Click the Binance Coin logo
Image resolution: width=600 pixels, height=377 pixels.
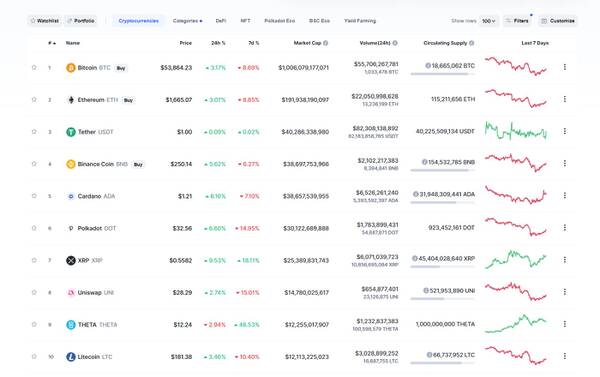[x=71, y=164]
